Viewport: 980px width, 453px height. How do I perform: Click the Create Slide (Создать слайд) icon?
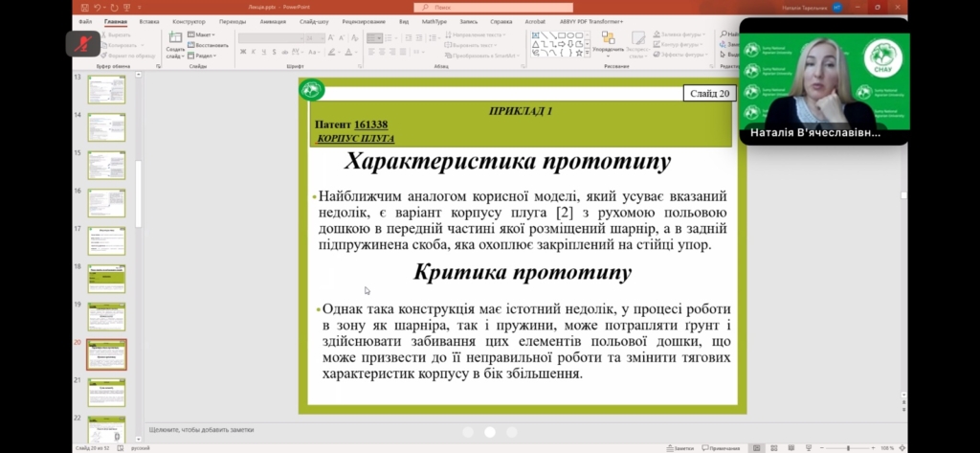pyautogui.click(x=175, y=40)
